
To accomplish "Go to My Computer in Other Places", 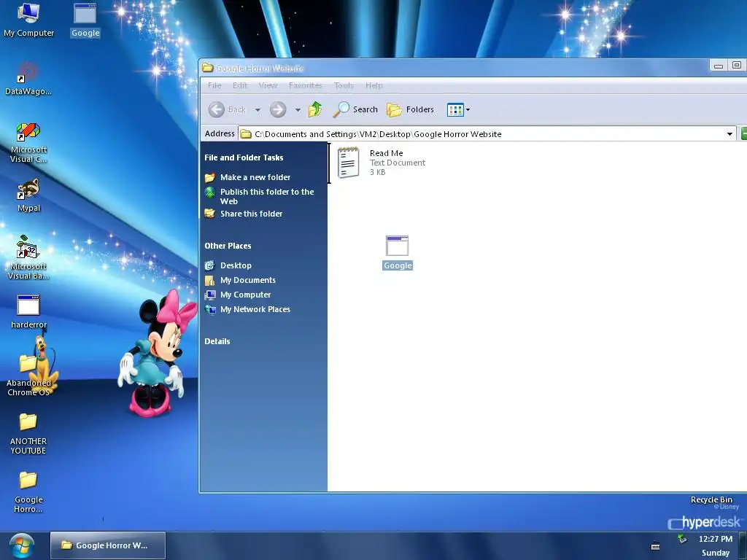I will (x=238, y=295).
